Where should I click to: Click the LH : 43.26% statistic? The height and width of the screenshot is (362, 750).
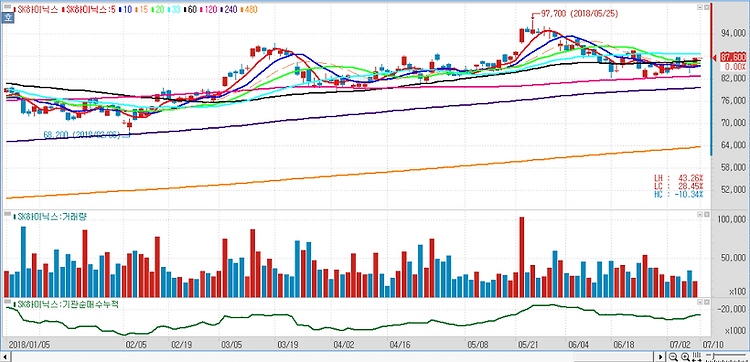(x=679, y=178)
